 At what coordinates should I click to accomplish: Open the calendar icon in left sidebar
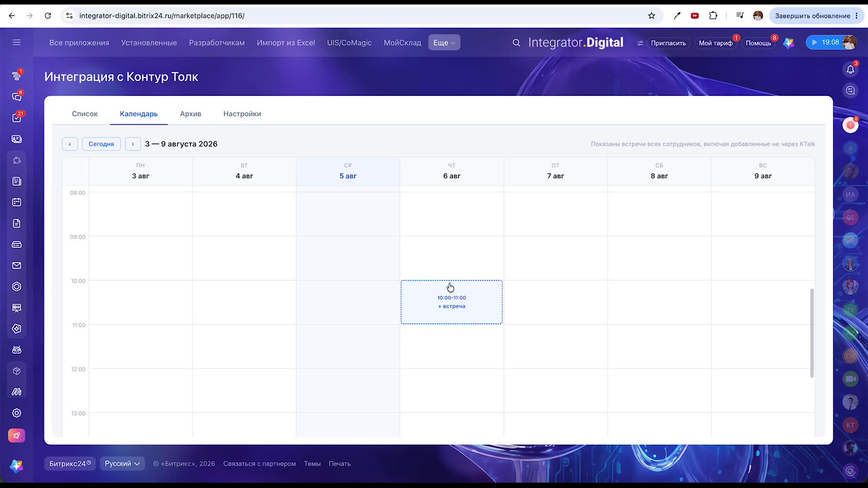pos(17,202)
